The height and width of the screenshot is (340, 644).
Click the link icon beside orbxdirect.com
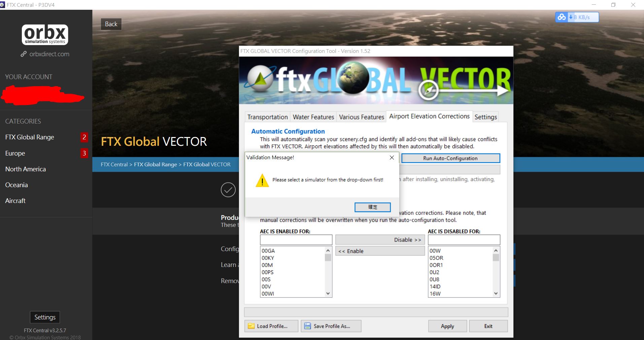[x=23, y=54]
